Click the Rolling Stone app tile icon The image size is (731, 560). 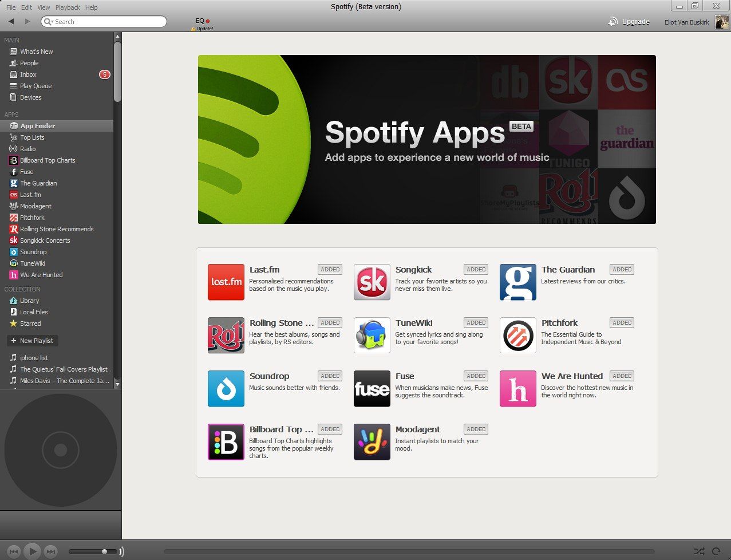pos(226,336)
